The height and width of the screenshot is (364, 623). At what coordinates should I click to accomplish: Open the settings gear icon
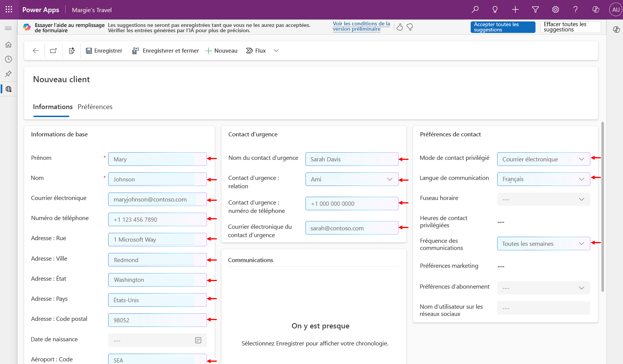pos(556,9)
